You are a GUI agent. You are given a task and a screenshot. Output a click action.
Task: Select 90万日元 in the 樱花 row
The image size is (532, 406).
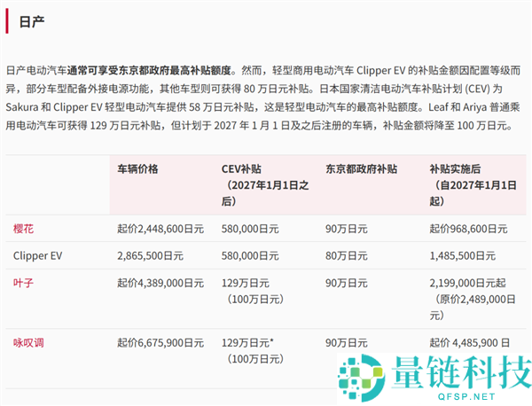(347, 229)
